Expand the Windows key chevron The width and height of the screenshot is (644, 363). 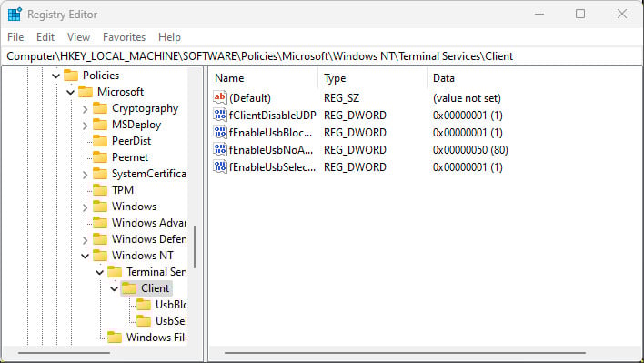click(85, 207)
